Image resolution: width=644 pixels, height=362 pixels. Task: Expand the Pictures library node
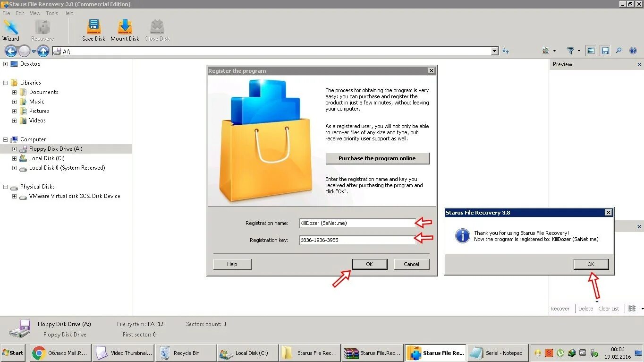(14, 111)
